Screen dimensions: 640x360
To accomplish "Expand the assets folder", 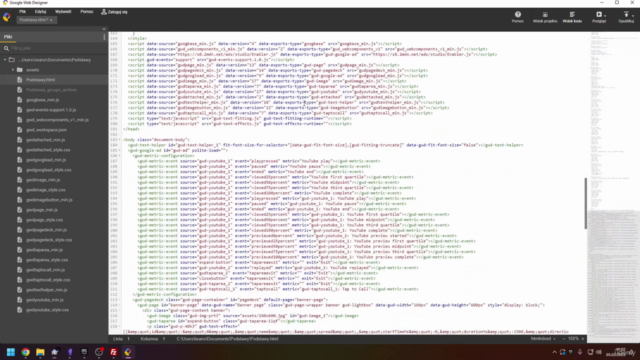I will (13, 70).
